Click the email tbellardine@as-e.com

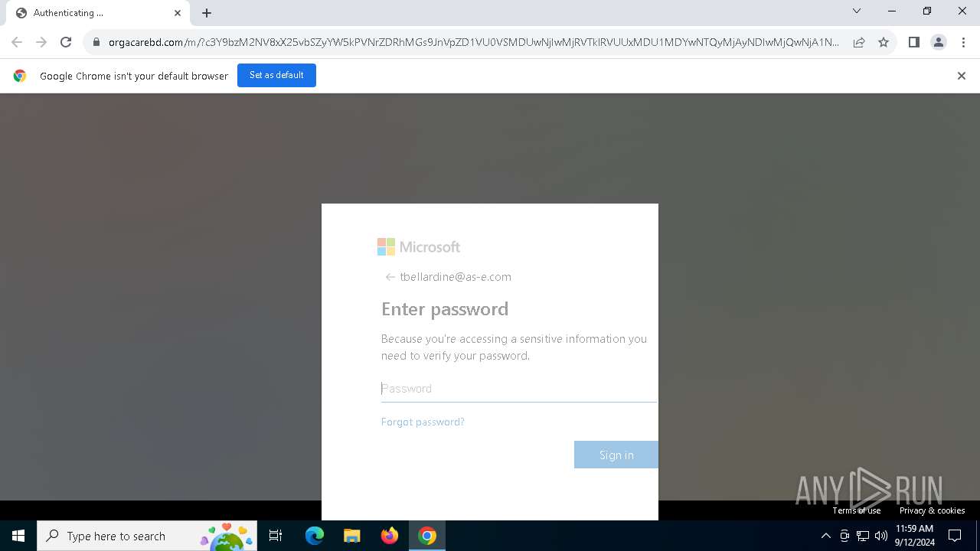point(456,277)
